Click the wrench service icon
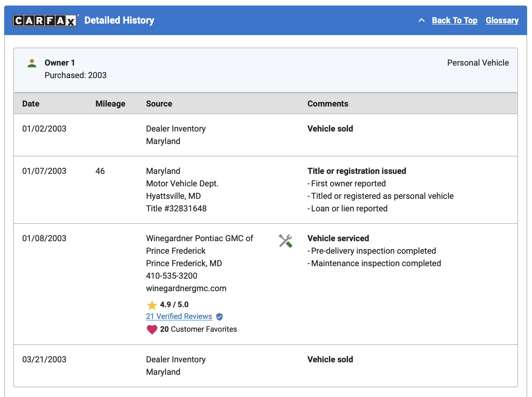Viewport: 532px width, 397px height. tap(285, 241)
